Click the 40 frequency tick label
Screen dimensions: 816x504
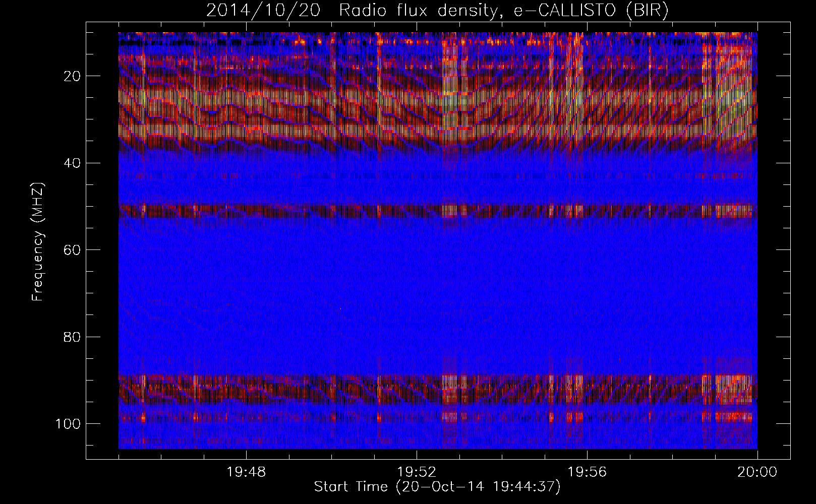coord(73,163)
